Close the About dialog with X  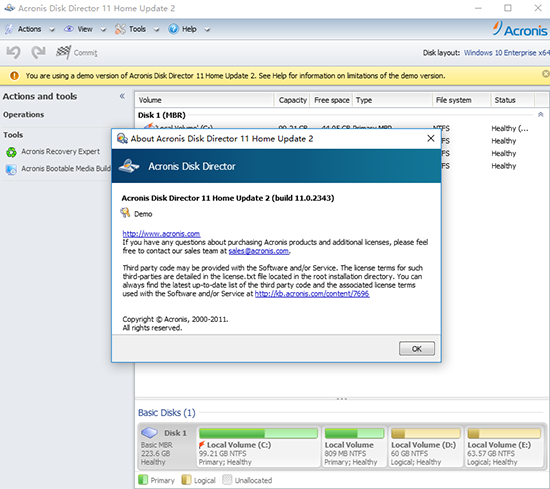(431, 139)
